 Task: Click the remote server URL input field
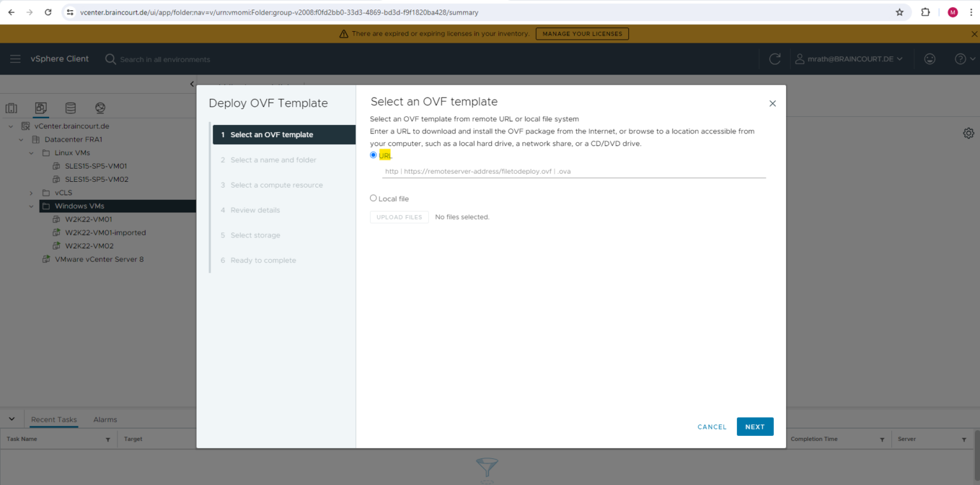point(573,171)
